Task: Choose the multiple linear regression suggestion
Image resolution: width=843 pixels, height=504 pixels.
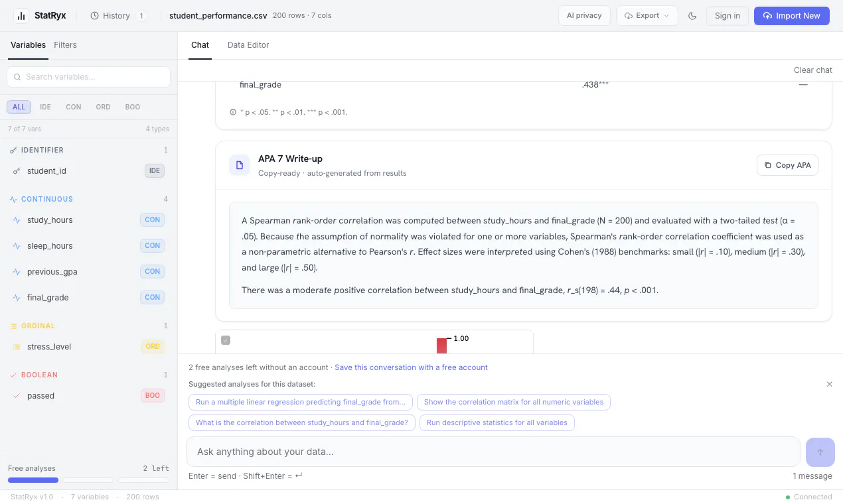Action: [x=301, y=402]
